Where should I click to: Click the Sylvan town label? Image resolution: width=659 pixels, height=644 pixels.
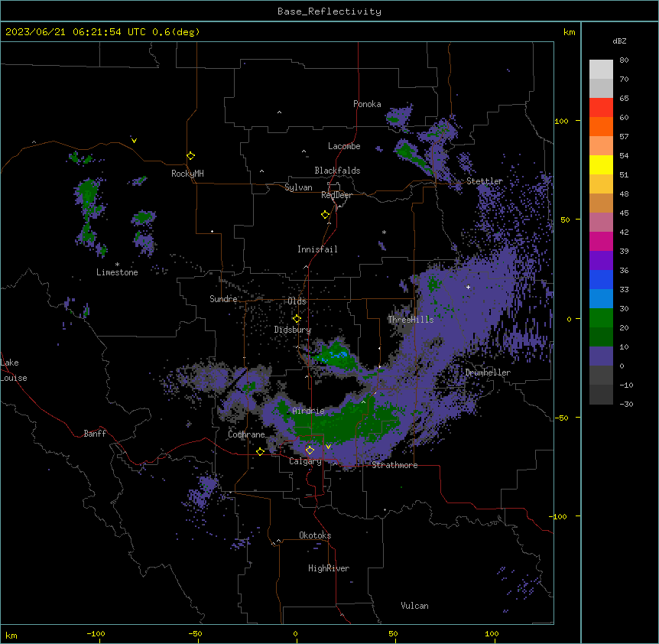pyautogui.click(x=298, y=187)
